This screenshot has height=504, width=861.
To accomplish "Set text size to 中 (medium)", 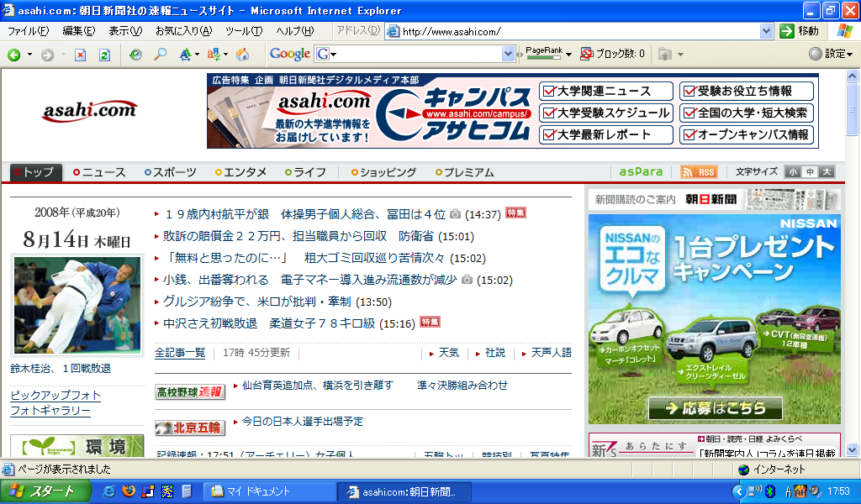I will [810, 172].
